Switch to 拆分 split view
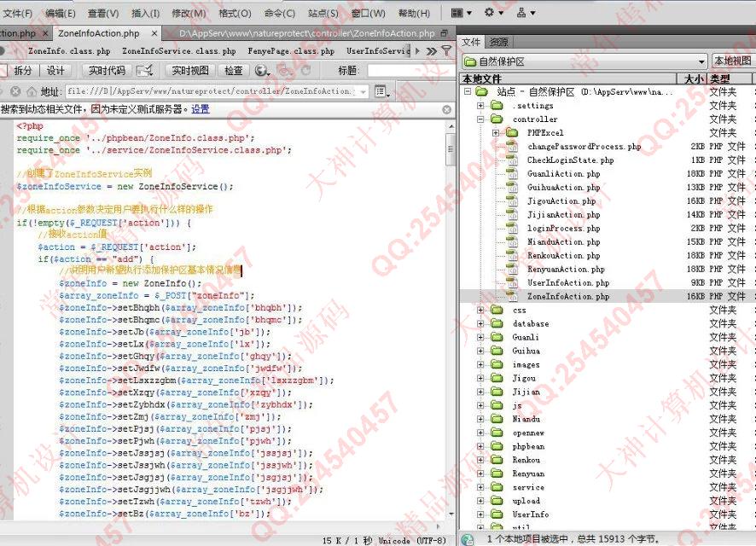The height and width of the screenshot is (546, 756). click(23, 71)
